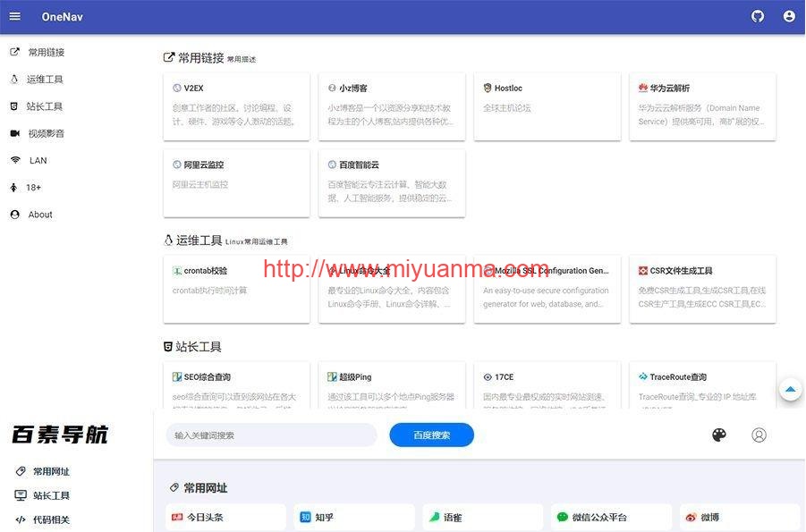806x532 pixels.
Task: Open the CSR文件生成工具 card
Action: click(x=703, y=290)
